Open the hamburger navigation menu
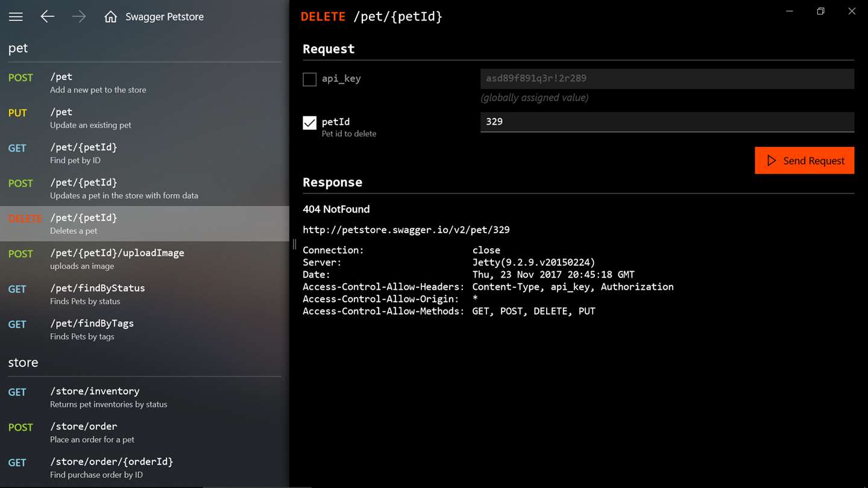The width and height of the screenshot is (868, 488). (16, 17)
